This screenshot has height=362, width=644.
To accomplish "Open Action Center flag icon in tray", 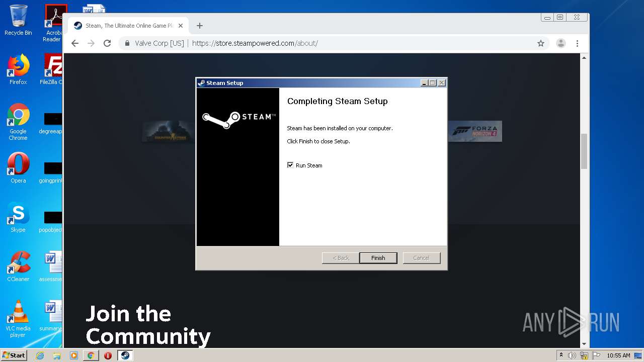I will click(596, 355).
